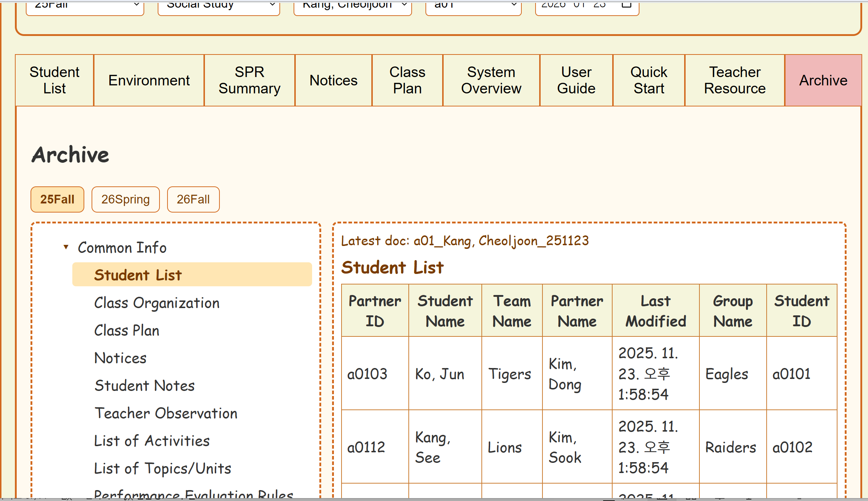The height and width of the screenshot is (501, 868).
Task: Select Teacher Observation in the tree
Action: [166, 413]
